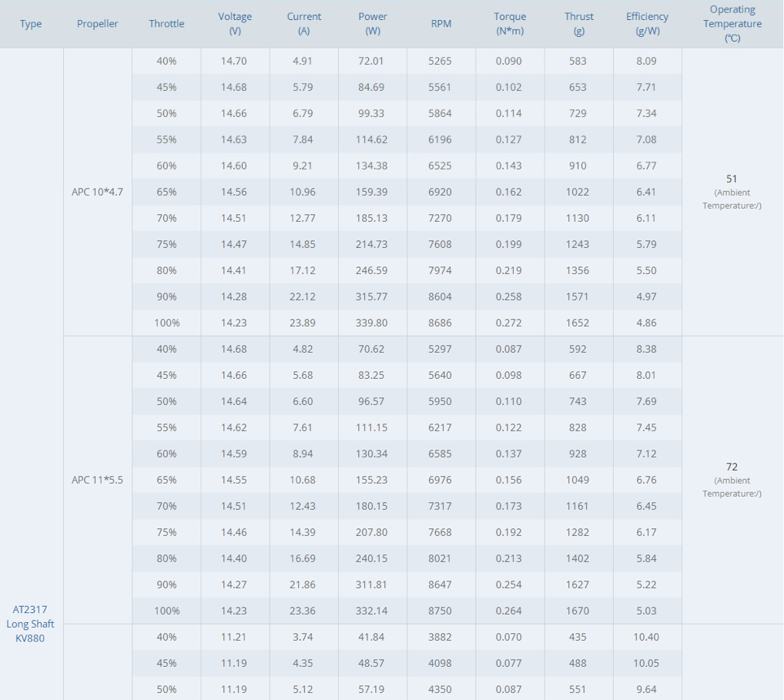Viewport: 784px width, 700px height.
Task: Click the efficiency value 8.38
Action: click(x=646, y=349)
